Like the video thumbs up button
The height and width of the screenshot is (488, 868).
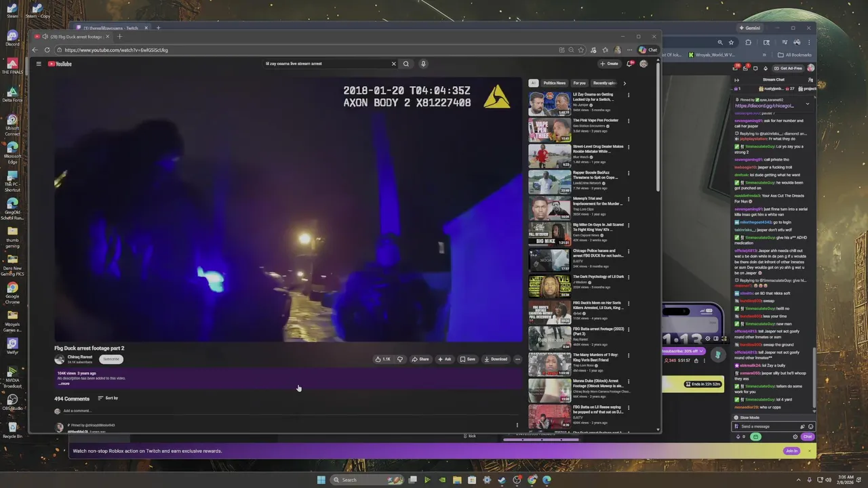(383, 359)
